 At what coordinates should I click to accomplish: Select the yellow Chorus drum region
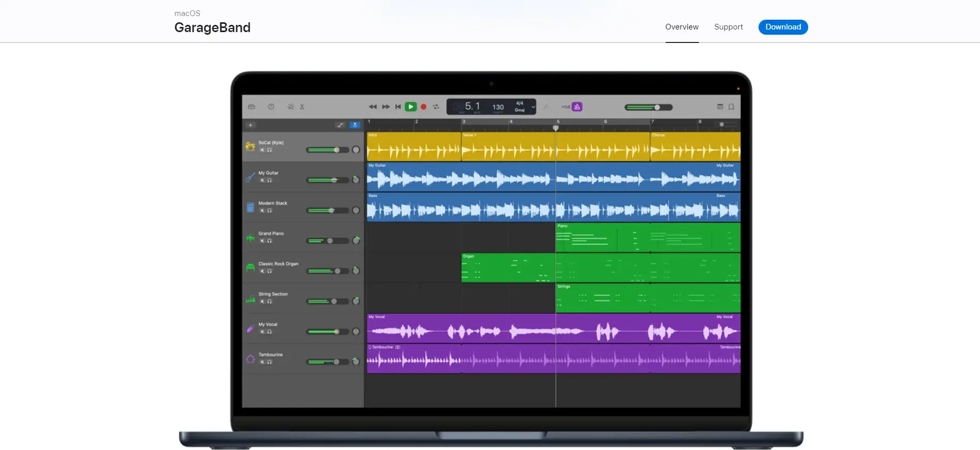(695, 147)
